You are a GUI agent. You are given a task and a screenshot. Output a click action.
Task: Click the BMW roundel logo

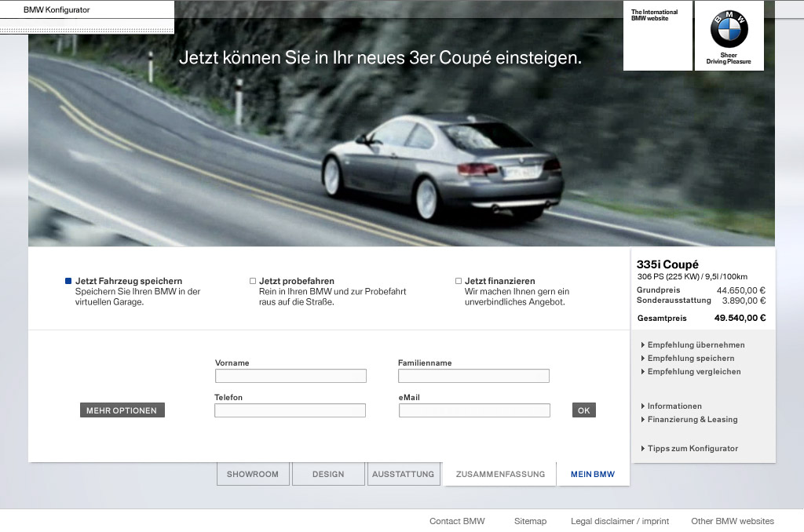(x=729, y=29)
